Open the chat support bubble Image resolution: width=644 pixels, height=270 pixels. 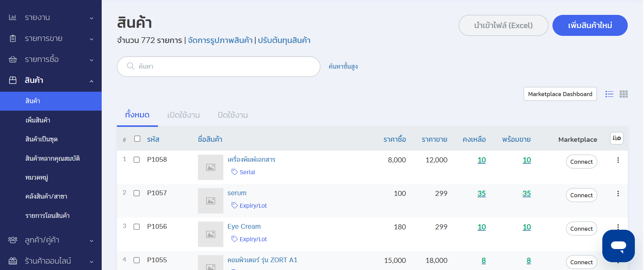pyautogui.click(x=618, y=246)
